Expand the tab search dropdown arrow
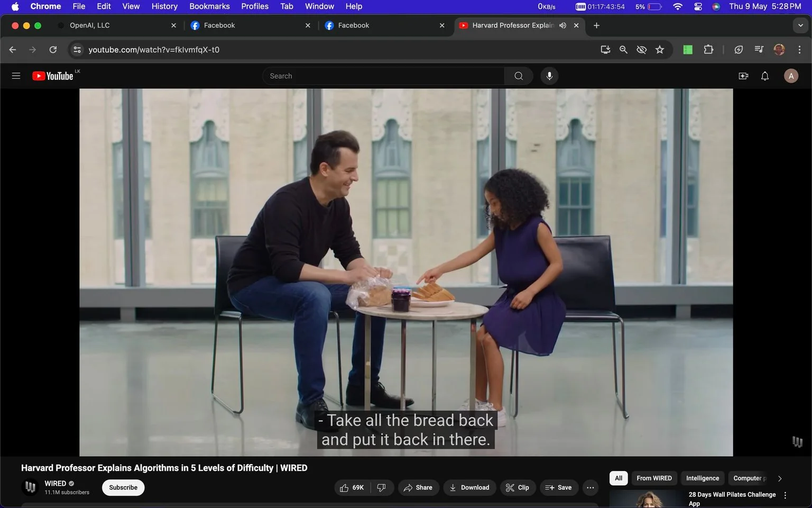 [x=800, y=25]
